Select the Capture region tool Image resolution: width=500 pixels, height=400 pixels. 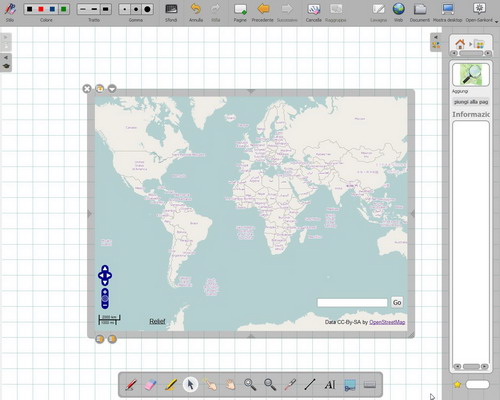pyautogui.click(x=350, y=385)
